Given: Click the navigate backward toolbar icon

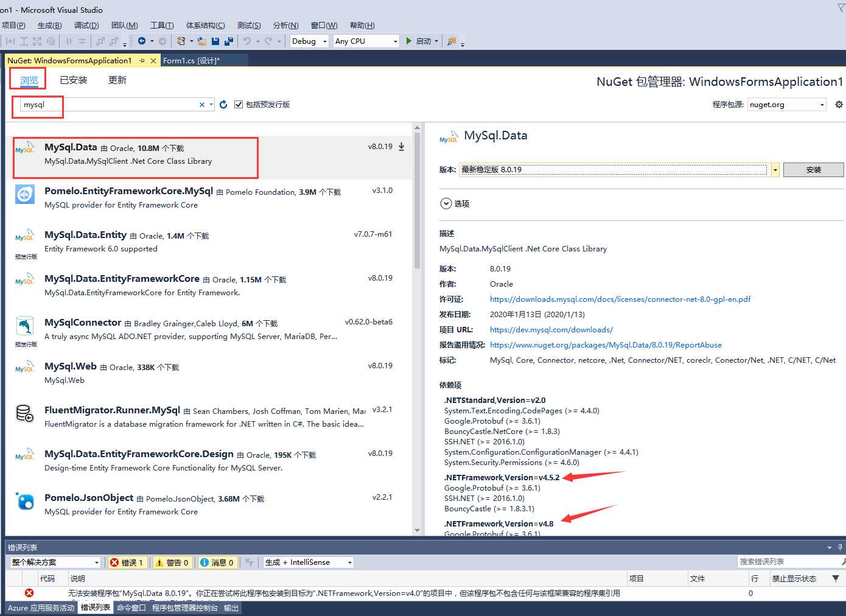Looking at the screenshot, I should [x=142, y=41].
